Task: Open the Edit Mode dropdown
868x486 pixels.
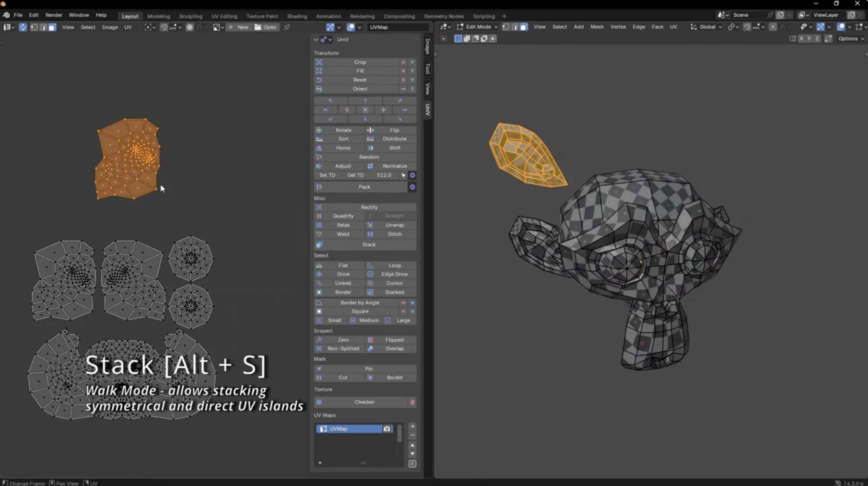Action: pyautogui.click(x=478, y=27)
